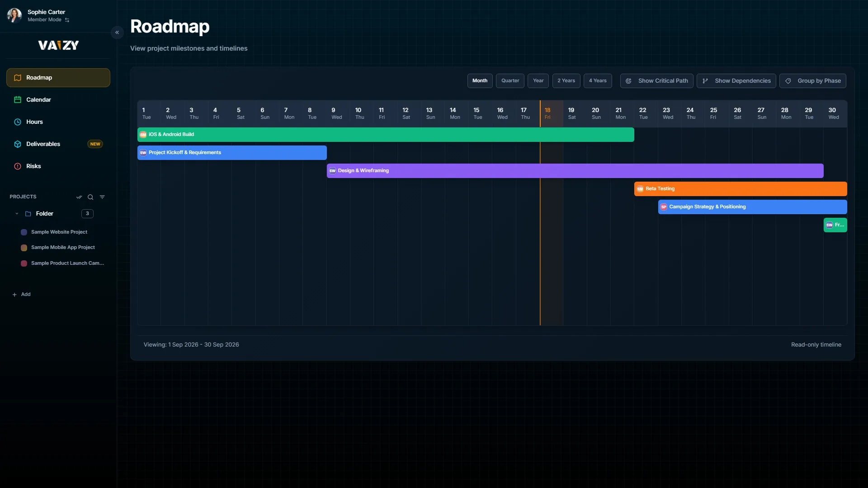868x488 pixels.
Task: Collapse the Folder chevron in projects
Action: tap(17, 214)
